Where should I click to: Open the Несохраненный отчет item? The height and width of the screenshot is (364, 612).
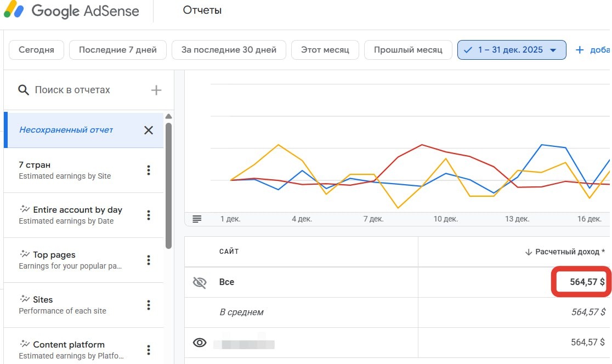[83, 130]
